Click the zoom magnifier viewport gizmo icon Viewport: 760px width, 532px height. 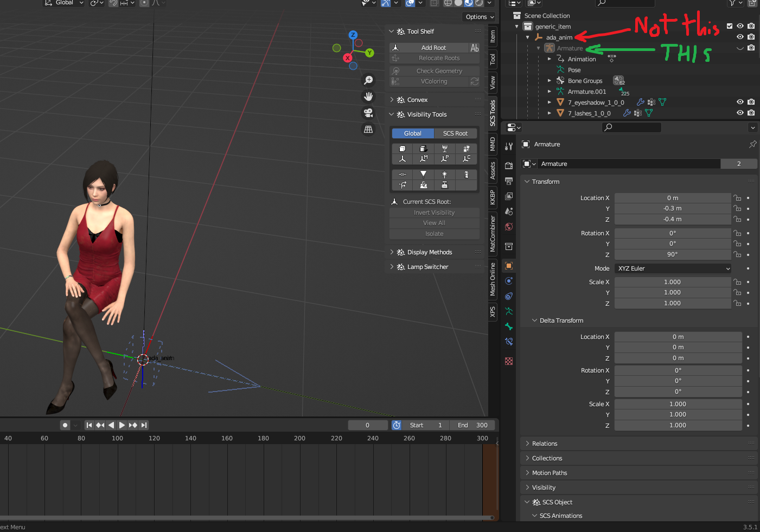[368, 80]
